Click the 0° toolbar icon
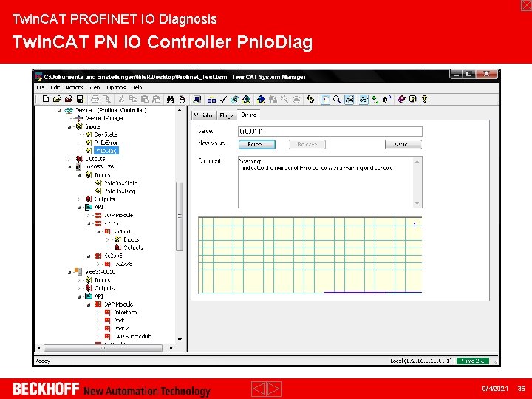The width and height of the screenshot is (532, 399). 387,100
